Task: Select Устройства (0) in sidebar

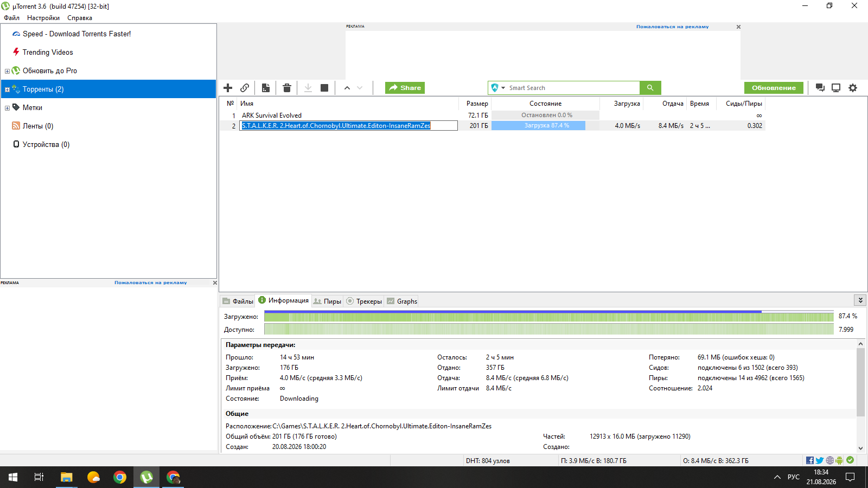Action: pyautogui.click(x=108, y=144)
